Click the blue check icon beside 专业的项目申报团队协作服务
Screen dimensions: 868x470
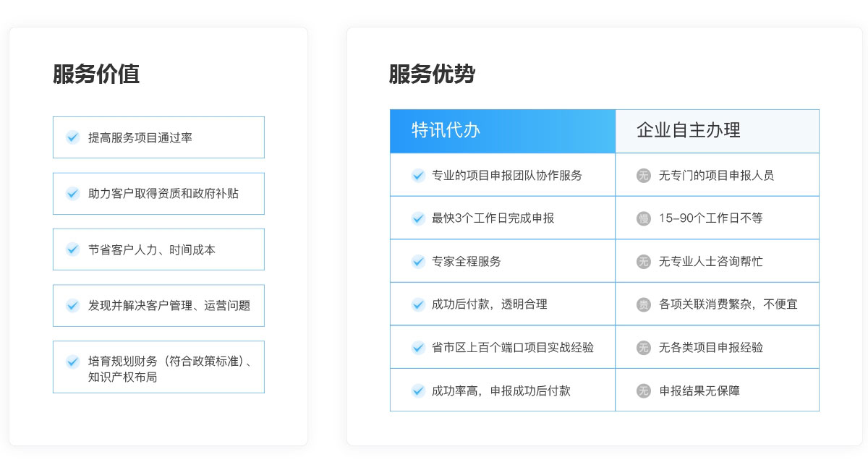(x=418, y=175)
